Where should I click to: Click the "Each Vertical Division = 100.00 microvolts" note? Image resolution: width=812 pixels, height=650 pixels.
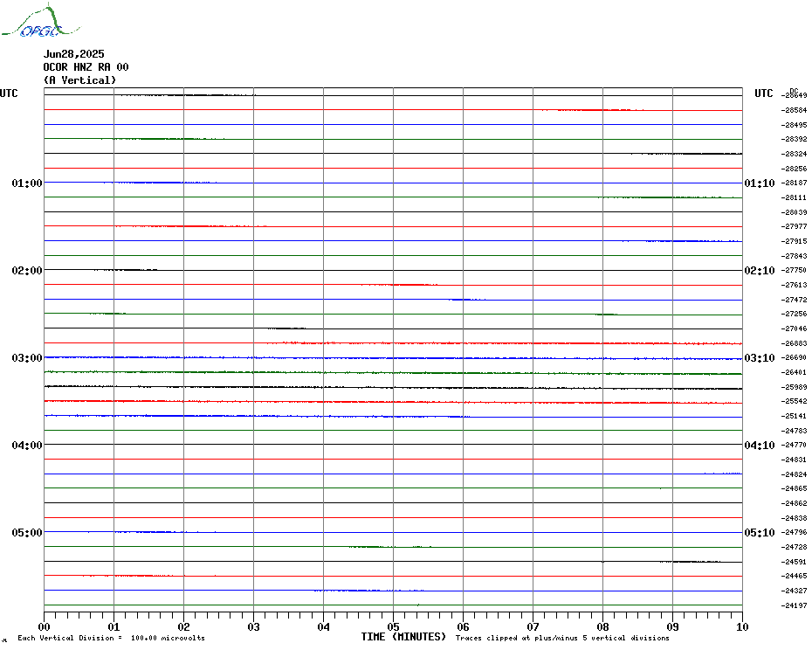pyautogui.click(x=112, y=638)
